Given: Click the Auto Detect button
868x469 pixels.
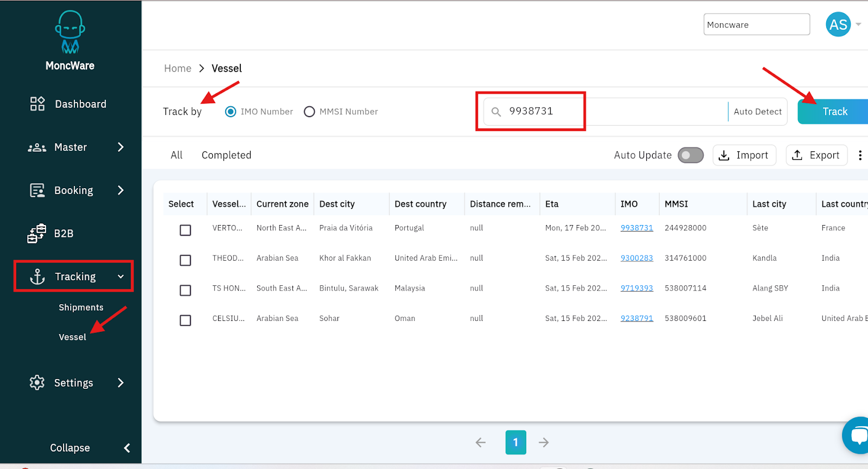Looking at the screenshot, I should [x=757, y=112].
